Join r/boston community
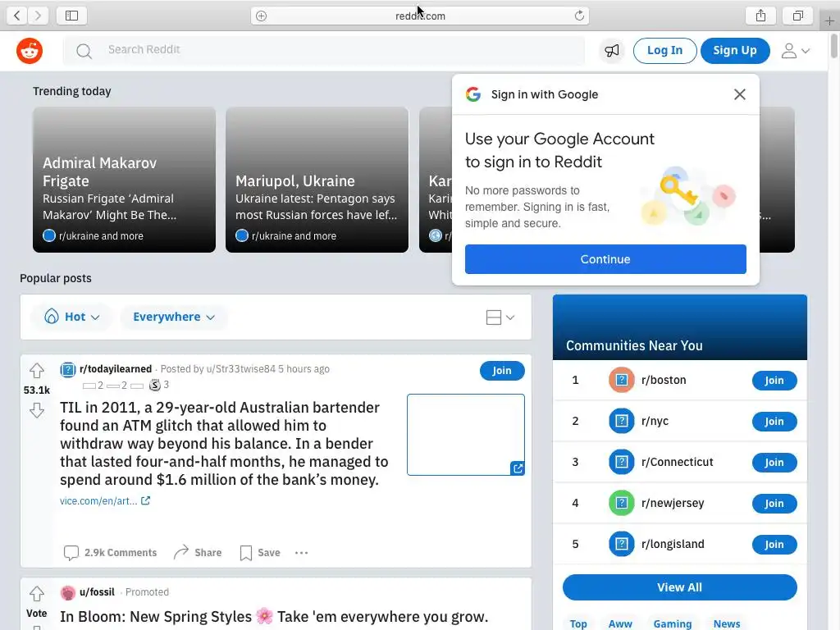The width and height of the screenshot is (840, 630). (774, 381)
